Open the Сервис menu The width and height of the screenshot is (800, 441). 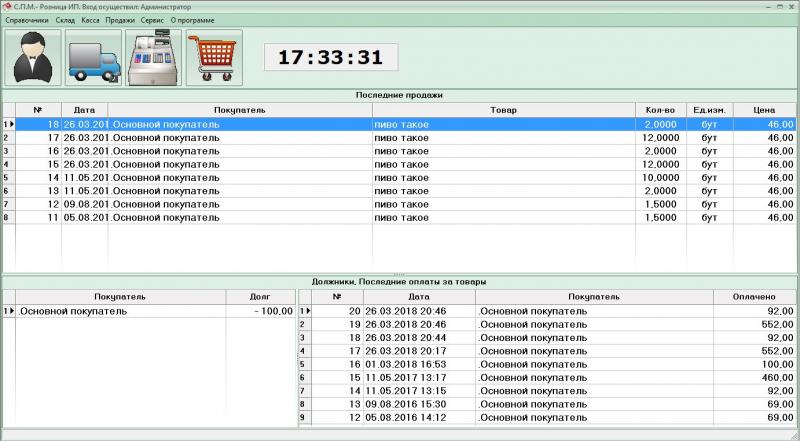coord(152,20)
